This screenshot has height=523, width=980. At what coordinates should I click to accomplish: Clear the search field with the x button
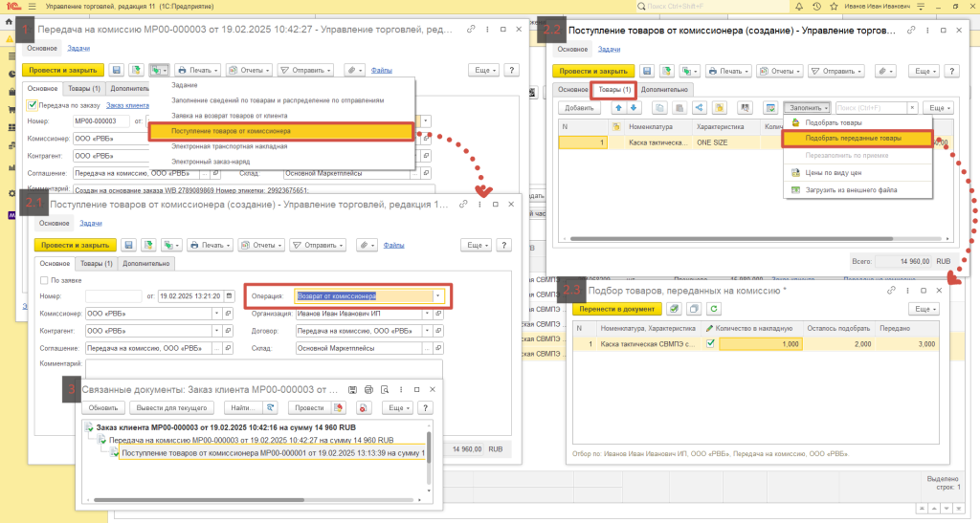click(912, 108)
